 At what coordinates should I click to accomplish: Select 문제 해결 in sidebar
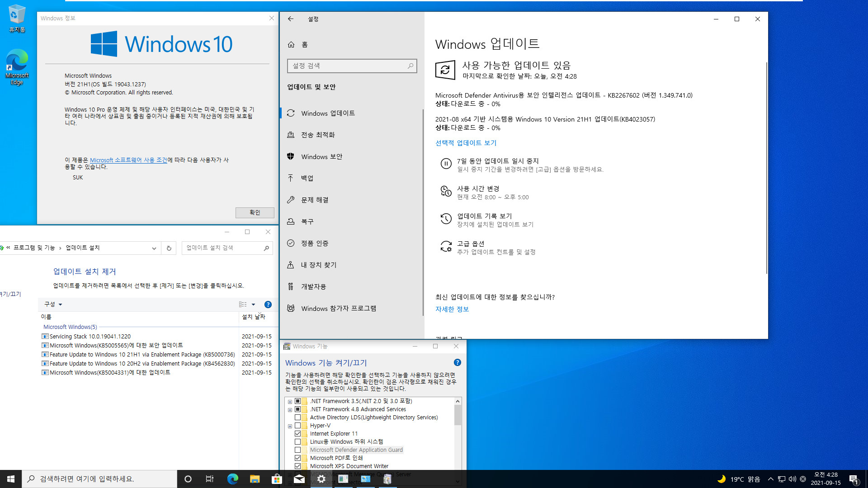(x=351, y=200)
